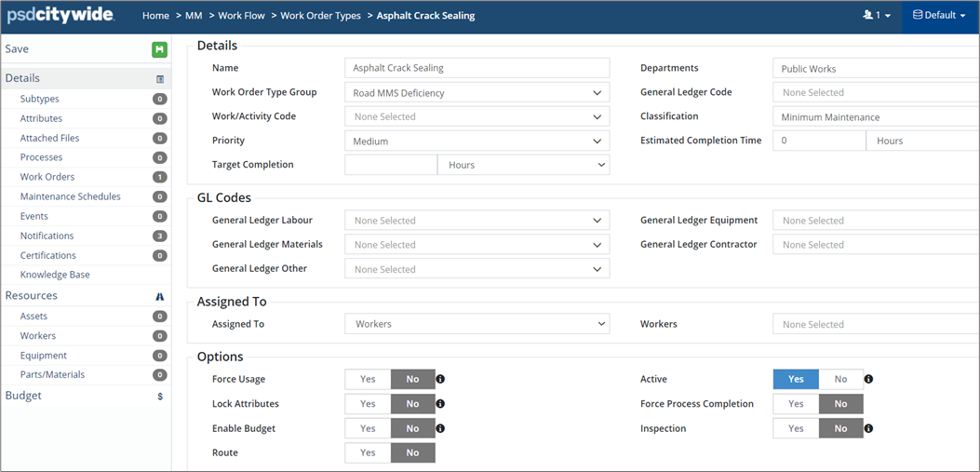Click info icon next to Active toggle
980x472 pixels.
click(x=868, y=380)
